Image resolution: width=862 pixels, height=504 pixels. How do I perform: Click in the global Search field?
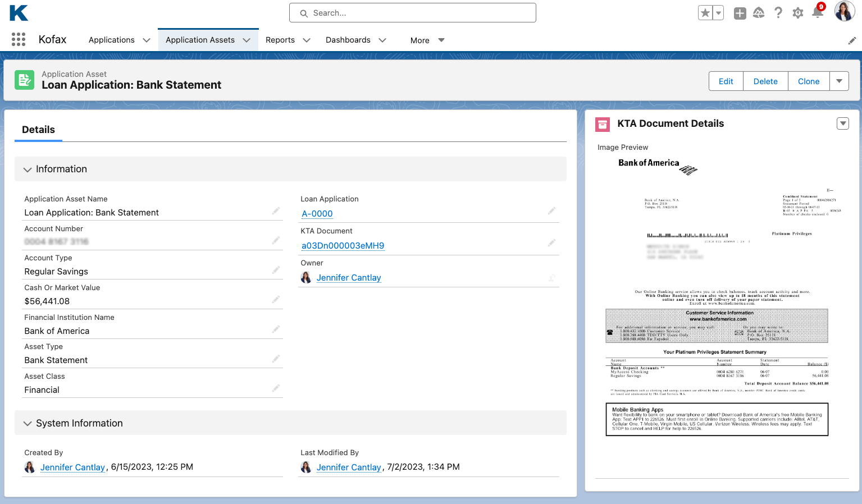point(413,13)
